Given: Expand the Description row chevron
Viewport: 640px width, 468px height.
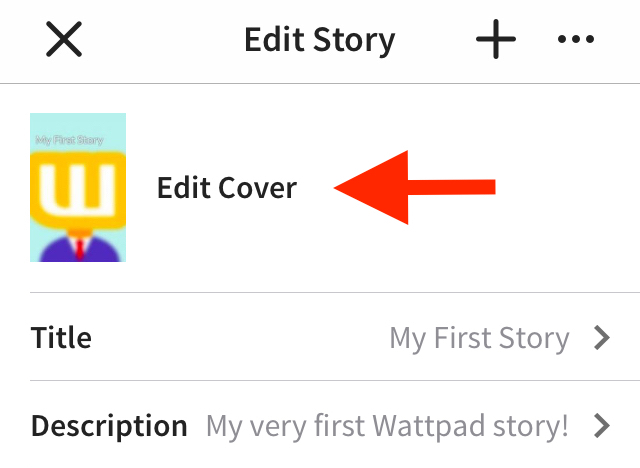Looking at the screenshot, I should 602,426.
